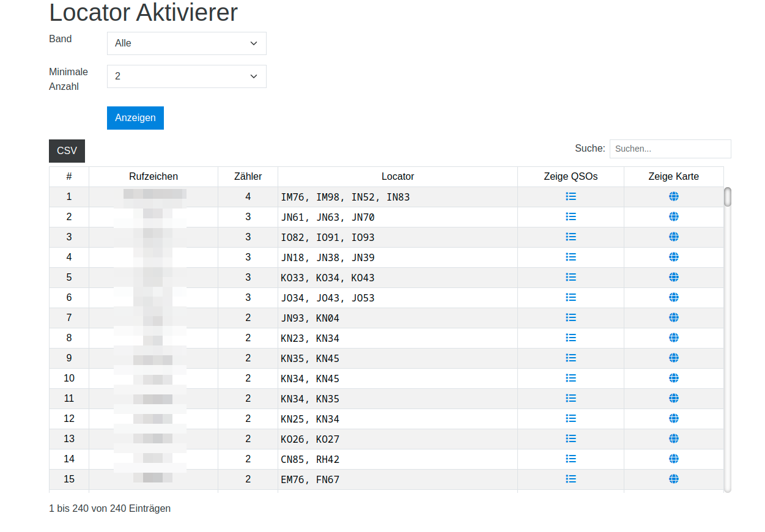The image size is (765, 532).
Task: Sort by the Locator column header
Action: pos(397,177)
